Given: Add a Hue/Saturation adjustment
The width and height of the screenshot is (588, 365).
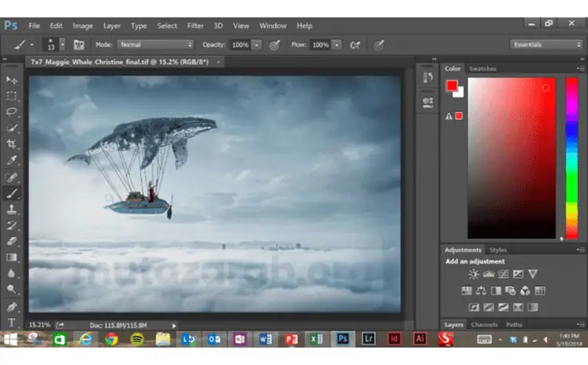Looking at the screenshot, I should coord(467,290).
